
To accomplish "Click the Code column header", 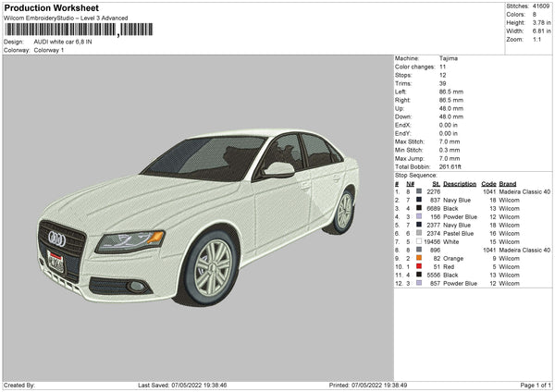I will tap(488, 183).
